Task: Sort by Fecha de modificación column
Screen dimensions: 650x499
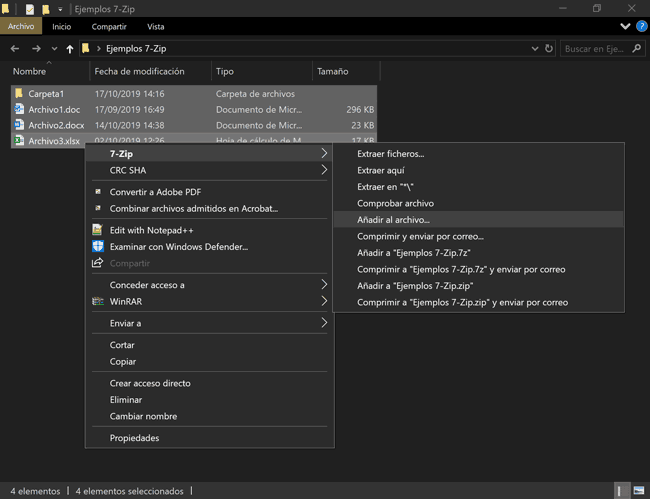Action: click(x=140, y=71)
